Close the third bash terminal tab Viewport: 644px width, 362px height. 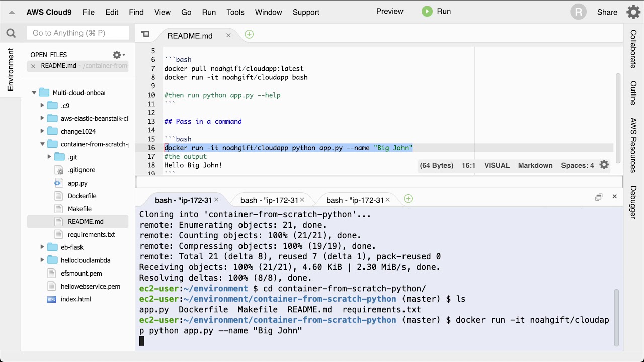(x=388, y=200)
